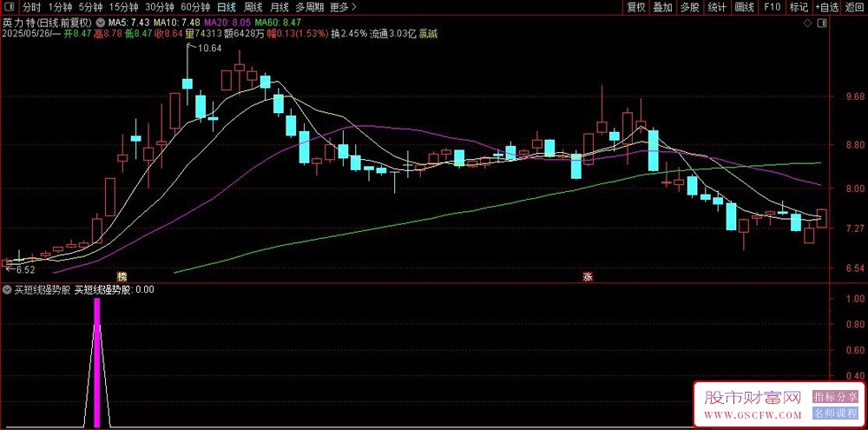The width and height of the screenshot is (868, 430).
Task: Open the 多股 multi-stock view
Action: tap(690, 7)
